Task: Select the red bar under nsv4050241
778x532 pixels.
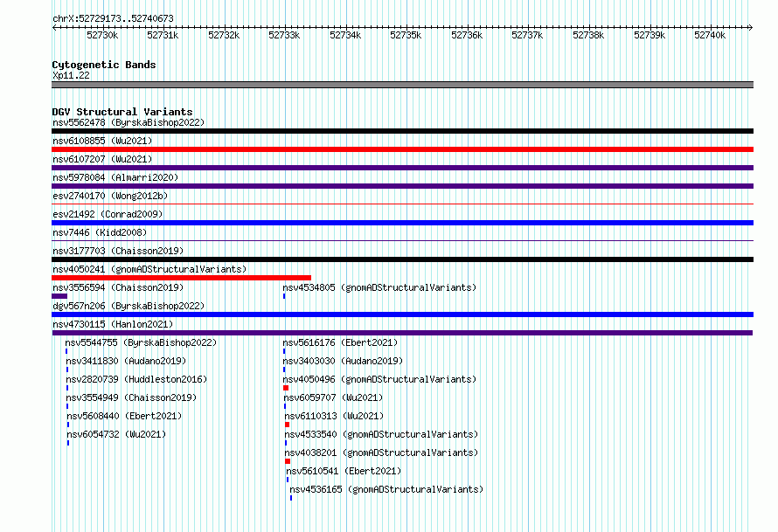Action: point(181,278)
